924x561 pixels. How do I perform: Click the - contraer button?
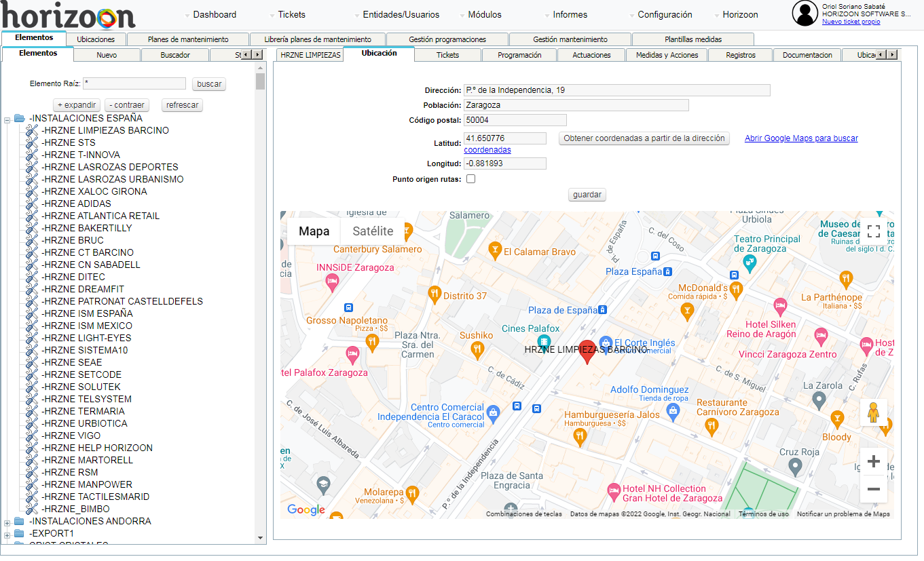pyautogui.click(x=127, y=105)
